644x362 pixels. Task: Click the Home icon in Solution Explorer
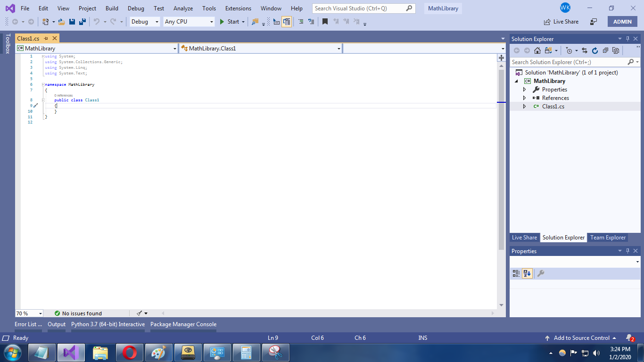pos(537,50)
